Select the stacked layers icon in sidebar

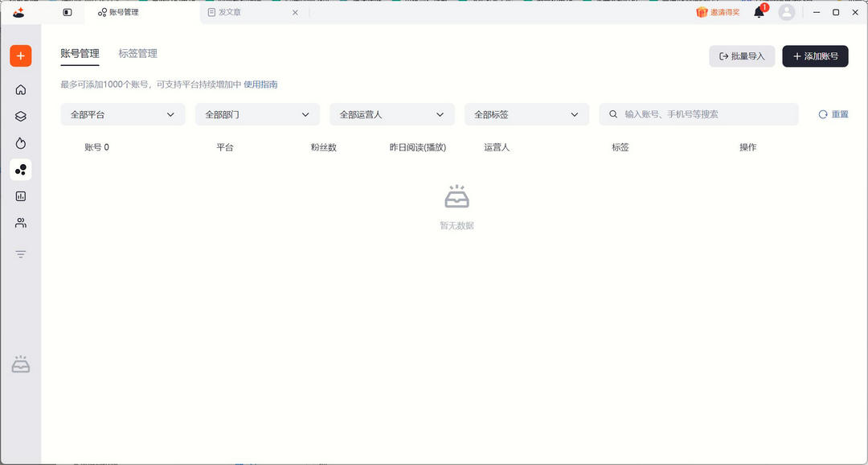19,116
